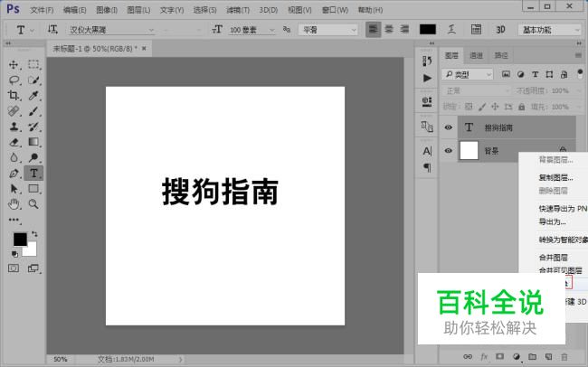
Task: Click the 3D text button
Action: click(x=500, y=30)
